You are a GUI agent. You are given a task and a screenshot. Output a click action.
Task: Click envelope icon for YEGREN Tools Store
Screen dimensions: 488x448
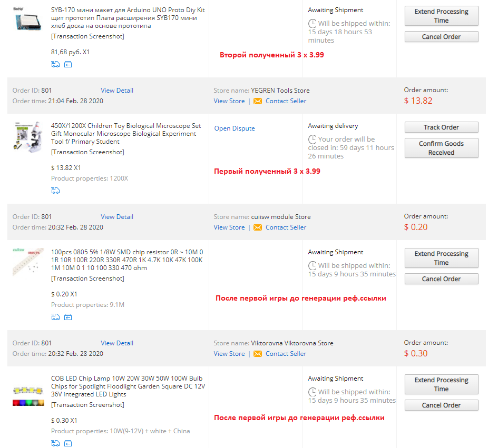(x=258, y=101)
